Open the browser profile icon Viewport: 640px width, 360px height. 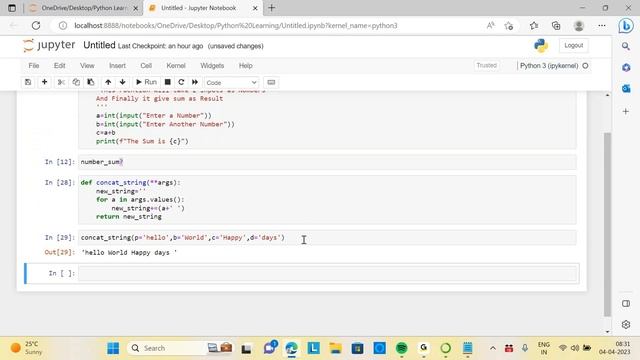(579, 26)
